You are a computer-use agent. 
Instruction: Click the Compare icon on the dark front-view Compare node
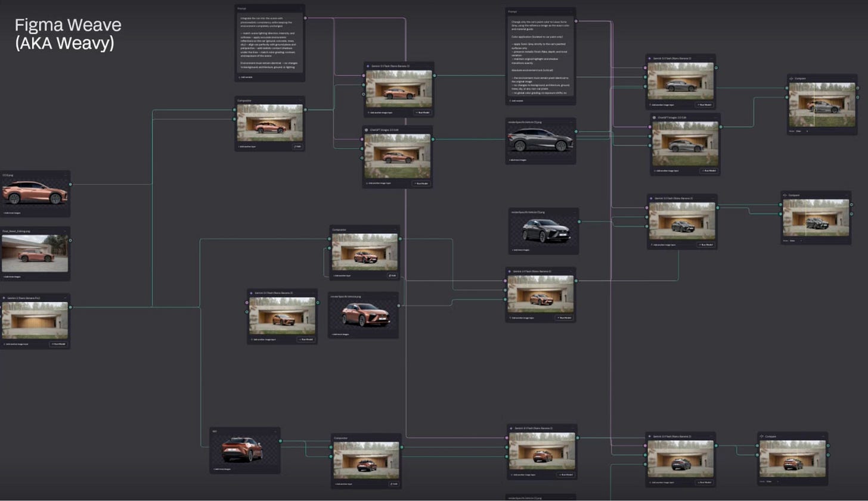tap(785, 195)
